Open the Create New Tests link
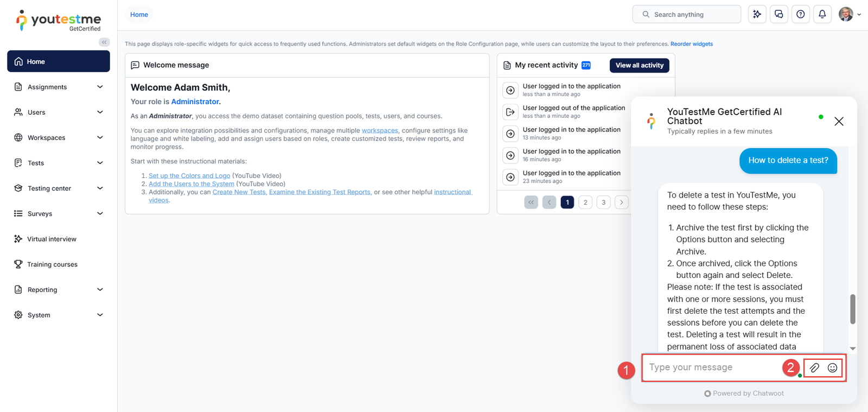 [x=239, y=192]
